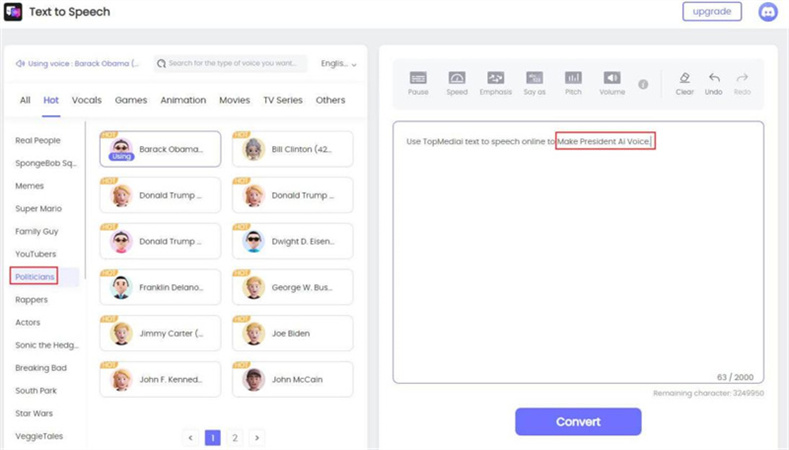Switch to the Movies tab
Screen dimensions: 789x450
(x=234, y=100)
